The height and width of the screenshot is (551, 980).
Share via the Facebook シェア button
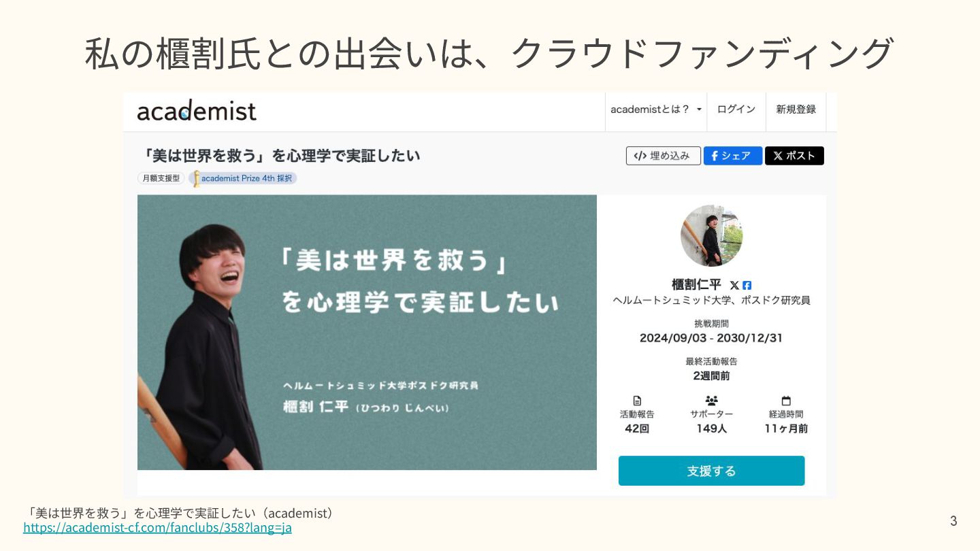pos(733,156)
